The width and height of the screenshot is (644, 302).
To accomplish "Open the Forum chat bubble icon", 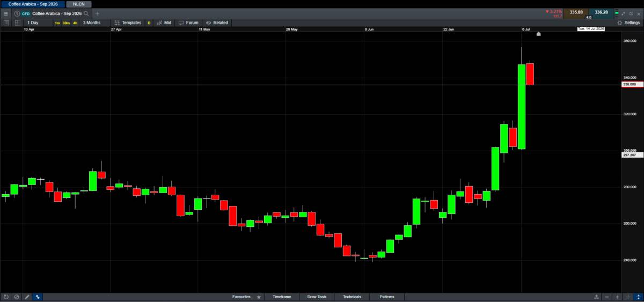I will (181, 23).
